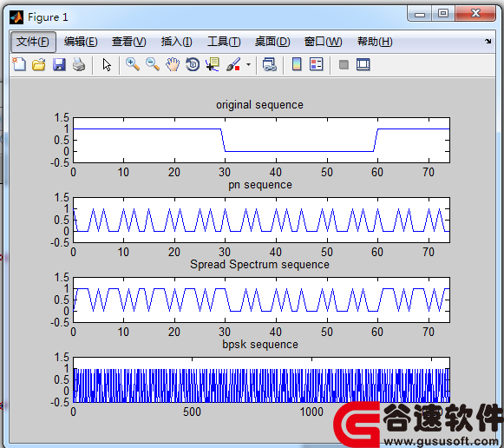Screen dimensions: 504x448
Task: Click the New Figure icon
Action: (19, 64)
